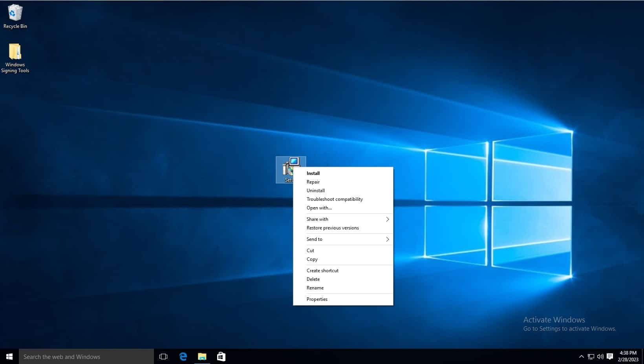The width and height of the screenshot is (644, 364).
Task: Open the Action Center notification icon
Action: (610, 357)
